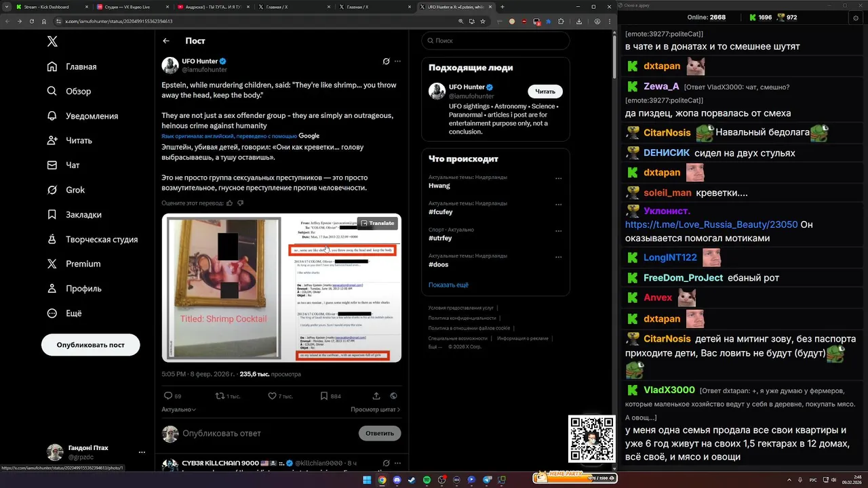
Task: Click the Grok icon on the post
Action: (x=386, y=61)
